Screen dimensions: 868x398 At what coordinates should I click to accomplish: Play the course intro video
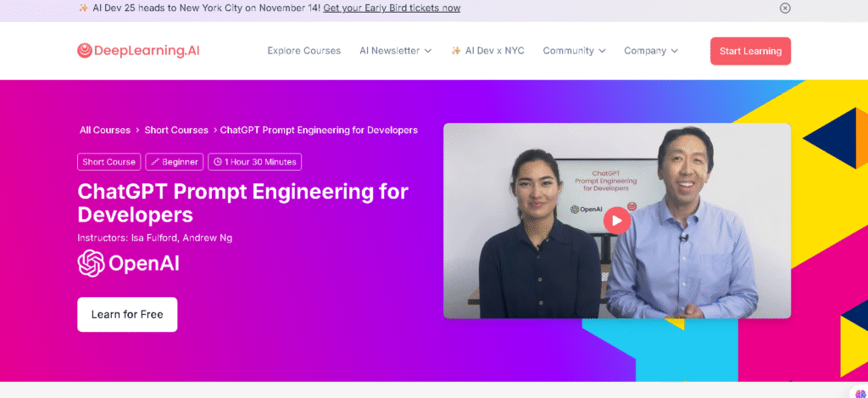click(617, 221)
